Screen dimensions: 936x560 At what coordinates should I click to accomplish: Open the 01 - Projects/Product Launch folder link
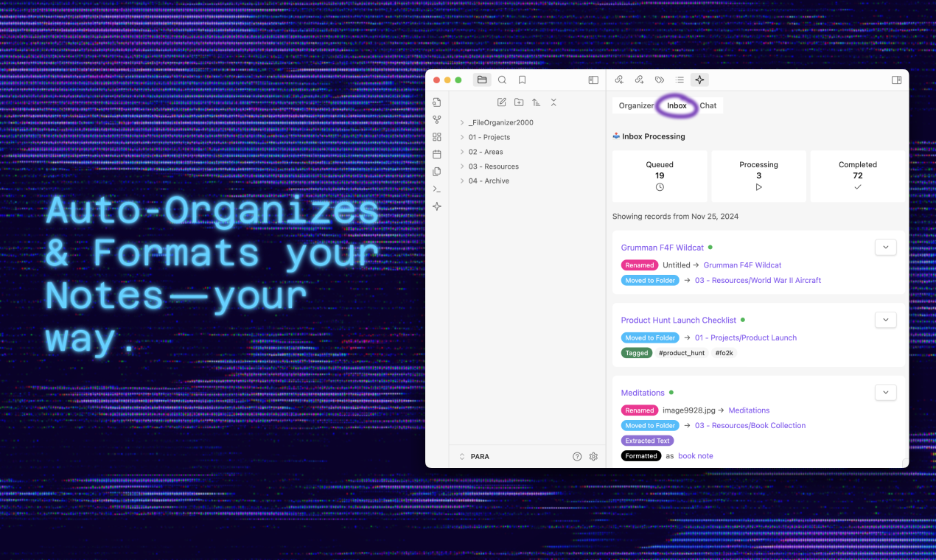click(x=746, y=337)
